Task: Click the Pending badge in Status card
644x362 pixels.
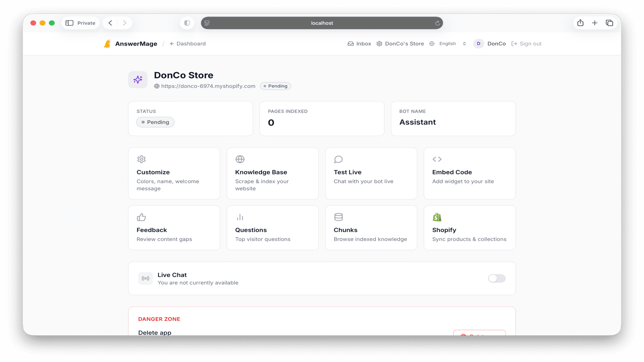Action: tap(155, 122)
